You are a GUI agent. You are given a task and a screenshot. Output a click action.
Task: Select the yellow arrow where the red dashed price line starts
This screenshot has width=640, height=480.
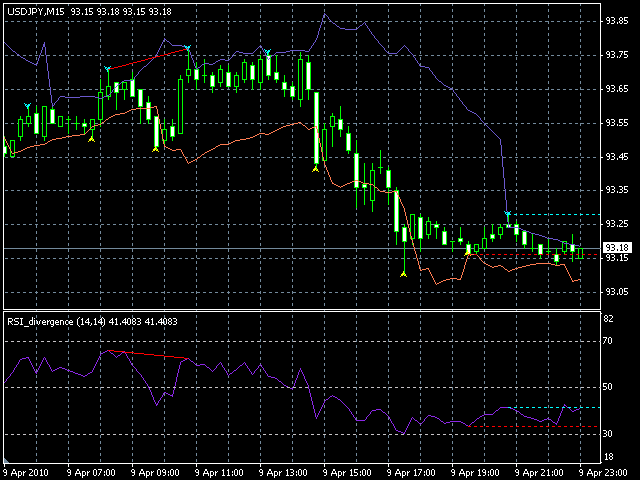point(468,253)
